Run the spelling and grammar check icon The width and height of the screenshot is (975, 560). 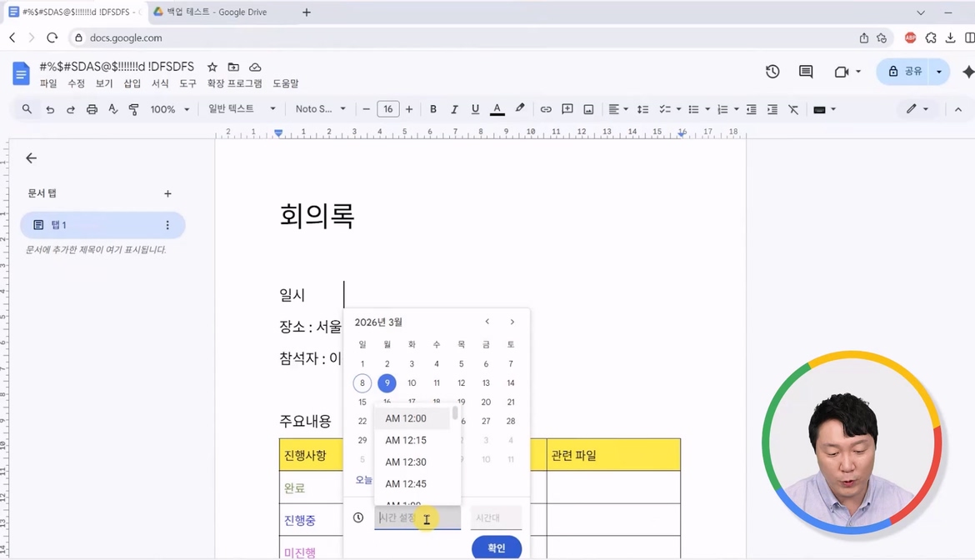[114, 108]
